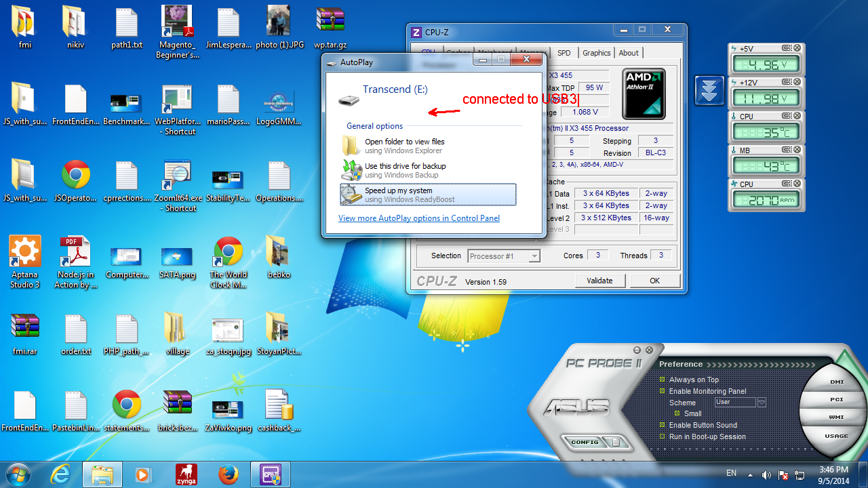Click Validate button in CPU-Z
This screenshot has height=488, width=868.
pos(599,281)
